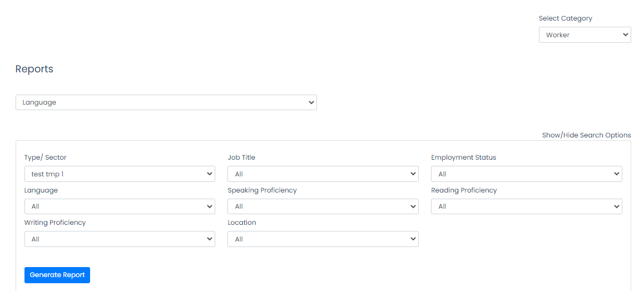This screenshot has width=644, height=291.
Task: Open the Select Category dropdown showing Worker
Action: pyautogui.click(x=585, y=35)
